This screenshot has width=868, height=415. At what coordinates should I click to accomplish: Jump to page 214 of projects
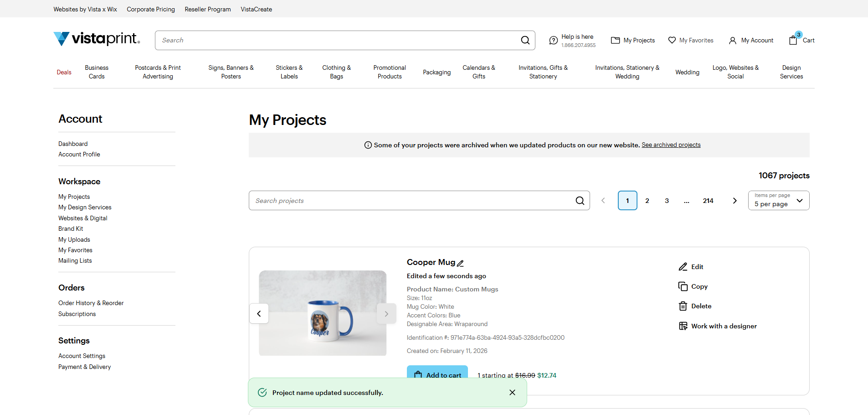point(708,201)
